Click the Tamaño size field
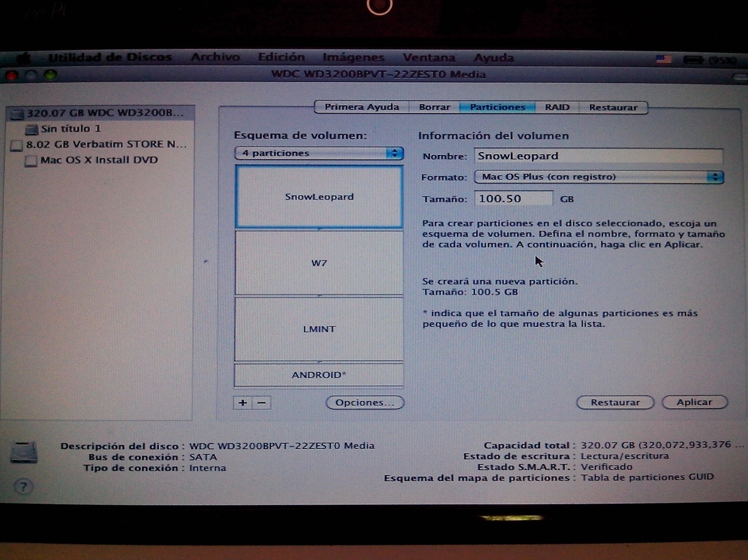748x560 pixels. tap(512, 199)
